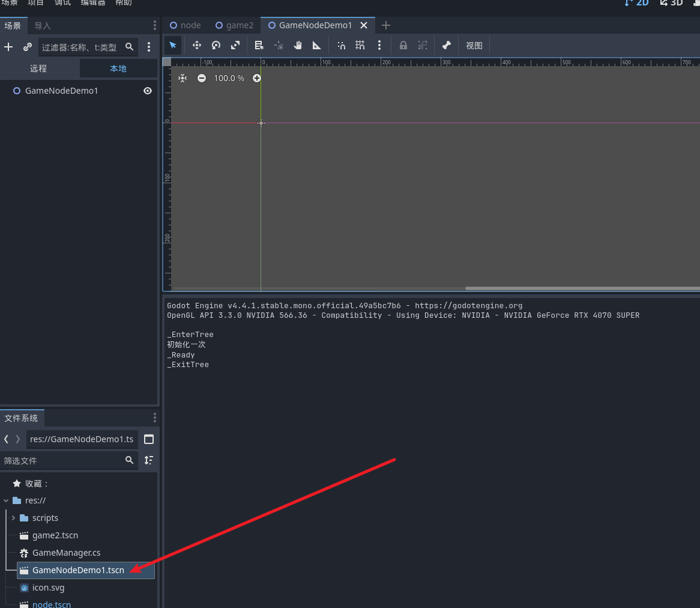Switch to 3D workspace
The width and height of the screenshot is (700, 608).
[x=671, y=3]
